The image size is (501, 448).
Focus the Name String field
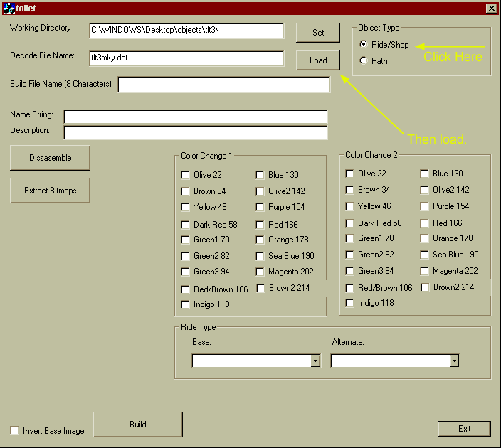point(196,117)
